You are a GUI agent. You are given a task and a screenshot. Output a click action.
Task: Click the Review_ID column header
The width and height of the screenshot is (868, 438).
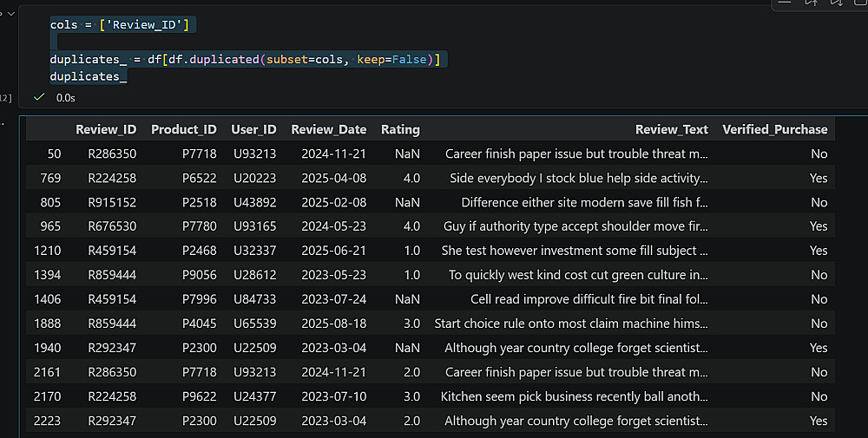[106, 129]
